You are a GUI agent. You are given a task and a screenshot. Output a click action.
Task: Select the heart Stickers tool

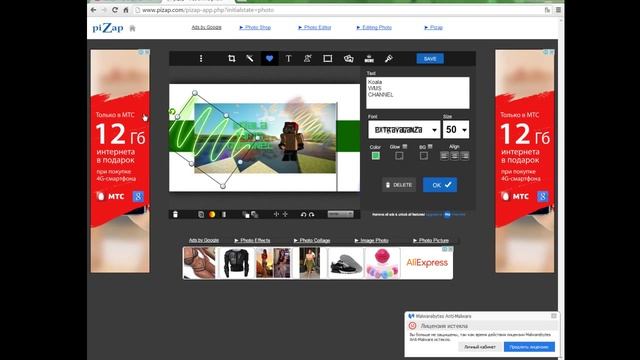point(269,59)
